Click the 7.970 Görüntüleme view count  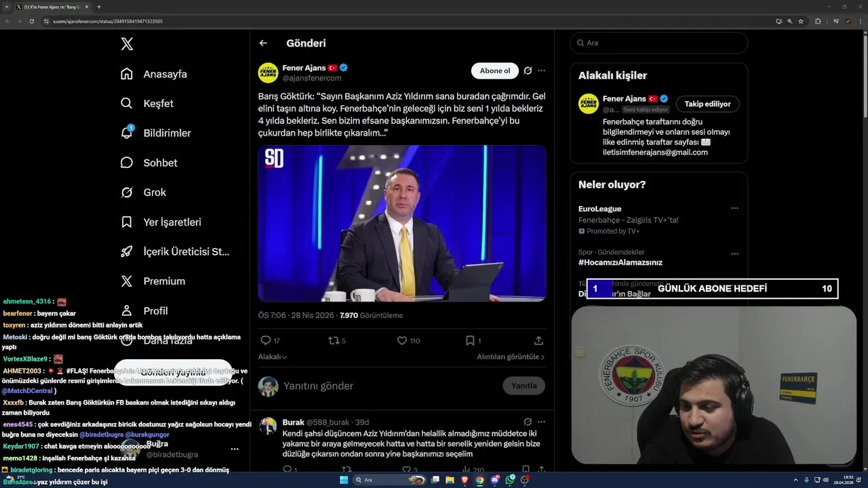pyautogui.click(x=371, y=315)
